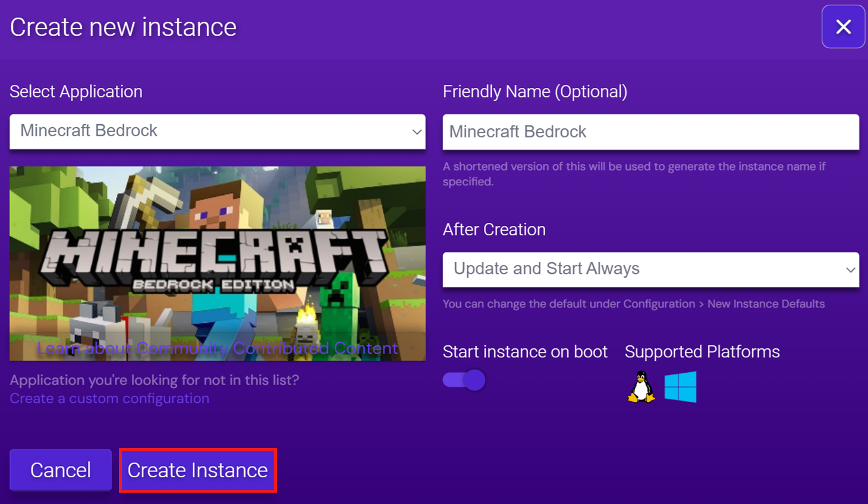This screenshot has height=504, width=868.
Task: Click the Cancel button
Action: (x=60, y=470)
